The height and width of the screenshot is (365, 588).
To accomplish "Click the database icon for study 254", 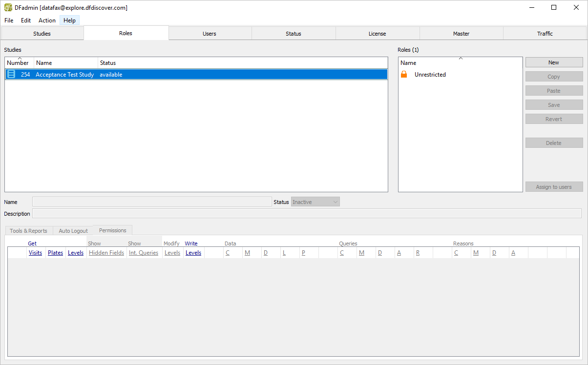I will pos(11,74).
